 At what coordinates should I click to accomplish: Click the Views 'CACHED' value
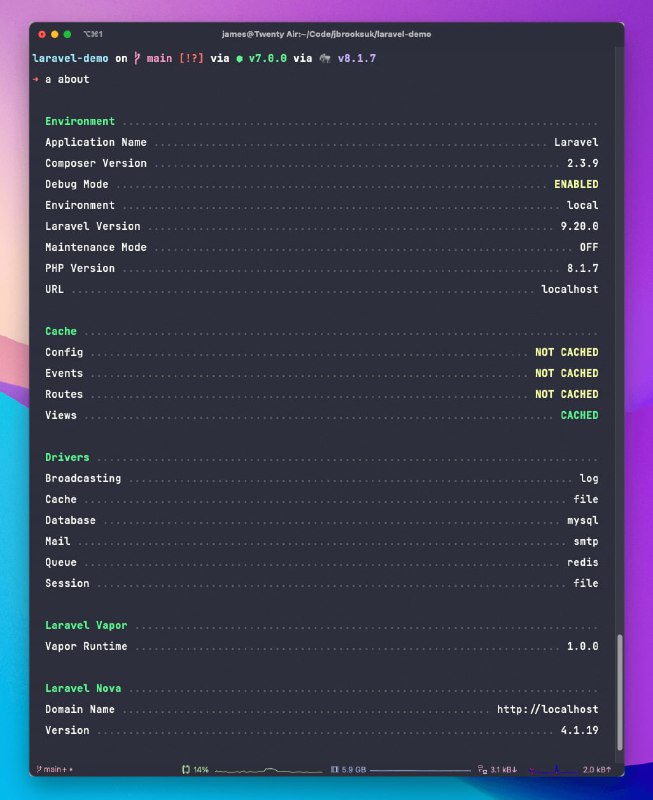pos(580,415)
